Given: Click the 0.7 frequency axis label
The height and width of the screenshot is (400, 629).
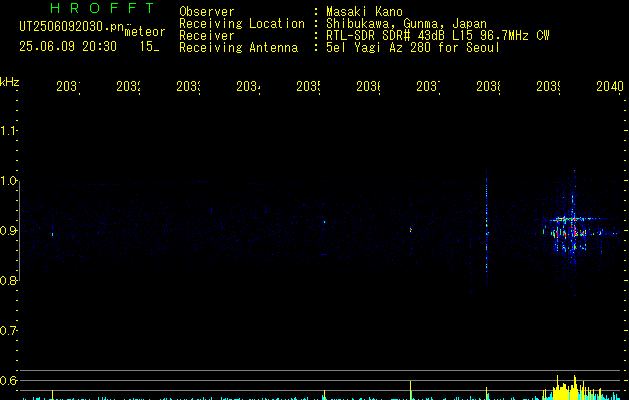Looking at the screenshot, I should click(8, 331).
